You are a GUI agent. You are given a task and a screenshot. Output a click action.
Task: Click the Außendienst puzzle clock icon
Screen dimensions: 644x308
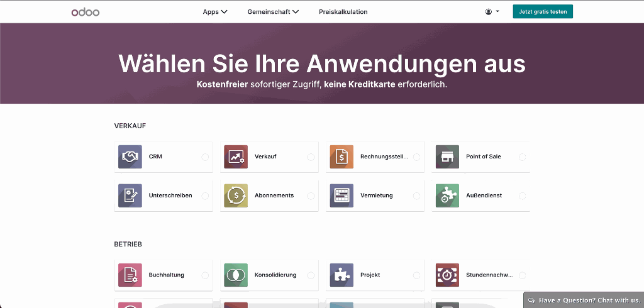point(447,195)
